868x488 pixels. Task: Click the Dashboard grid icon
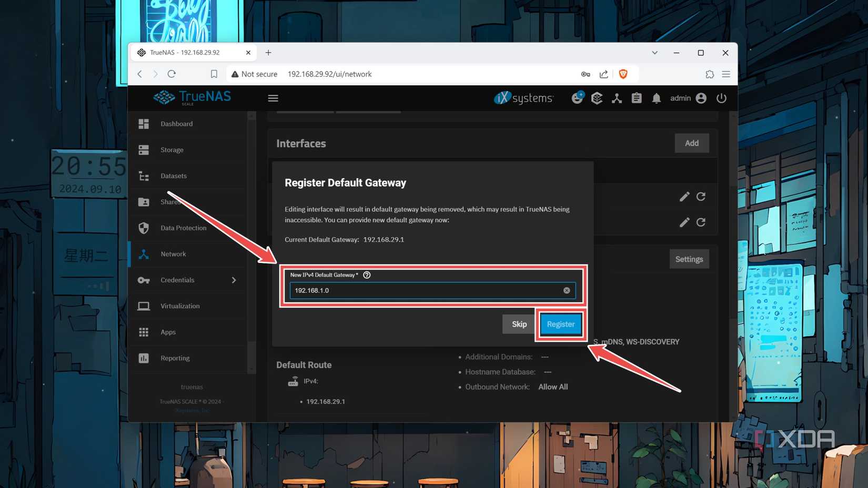144,124
